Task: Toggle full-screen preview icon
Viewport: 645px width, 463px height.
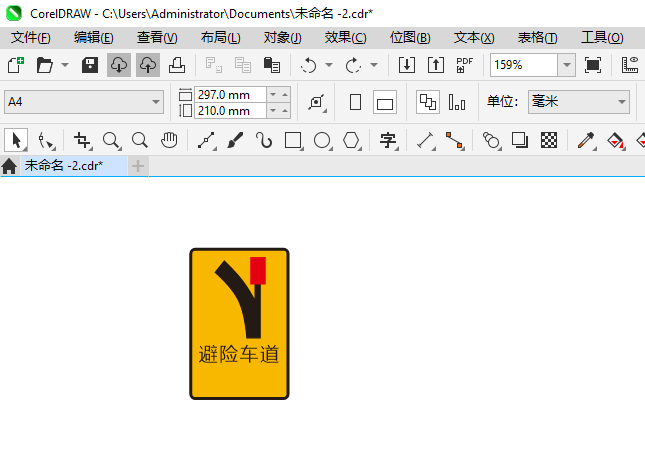Action: [x=593, y=65]
